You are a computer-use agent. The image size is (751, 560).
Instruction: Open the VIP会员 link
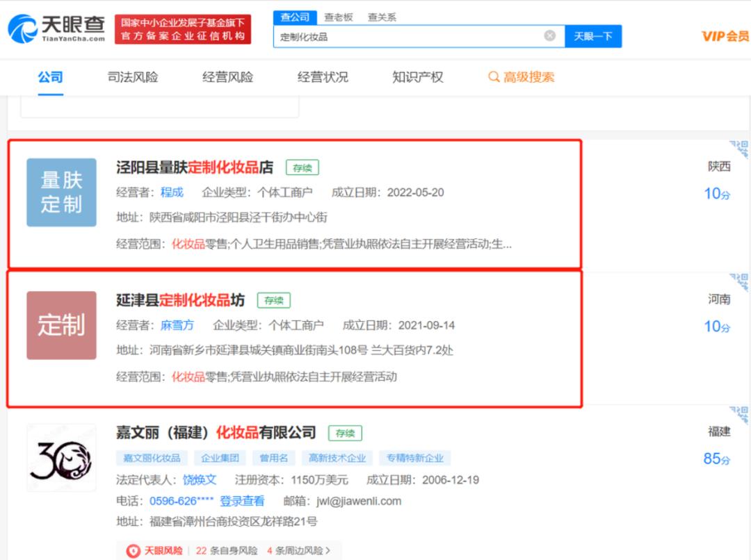(x=725, y=36)
